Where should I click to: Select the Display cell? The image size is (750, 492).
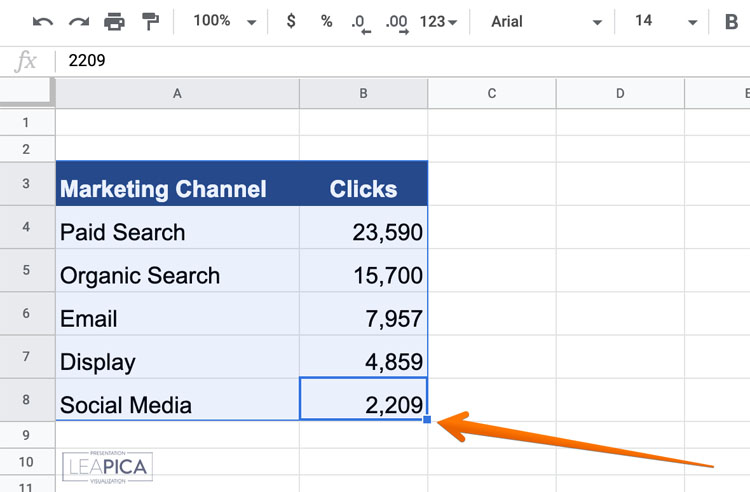pyautogui.click(x=177, y=357)
